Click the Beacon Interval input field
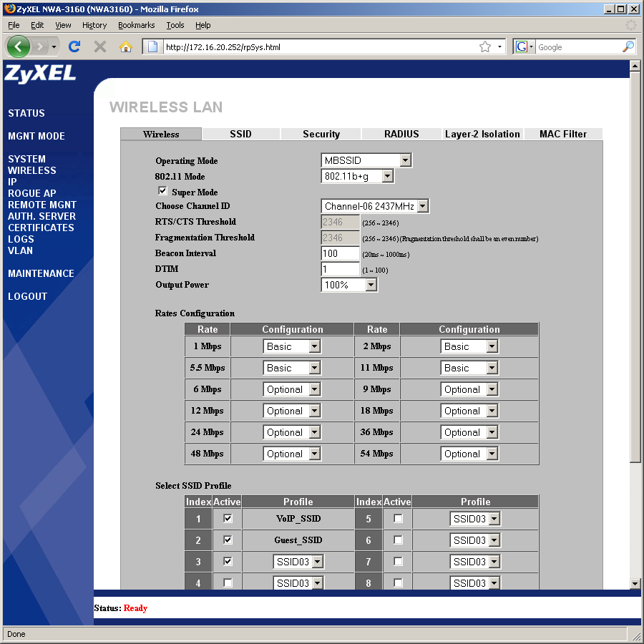 click(x=340, y=253)
